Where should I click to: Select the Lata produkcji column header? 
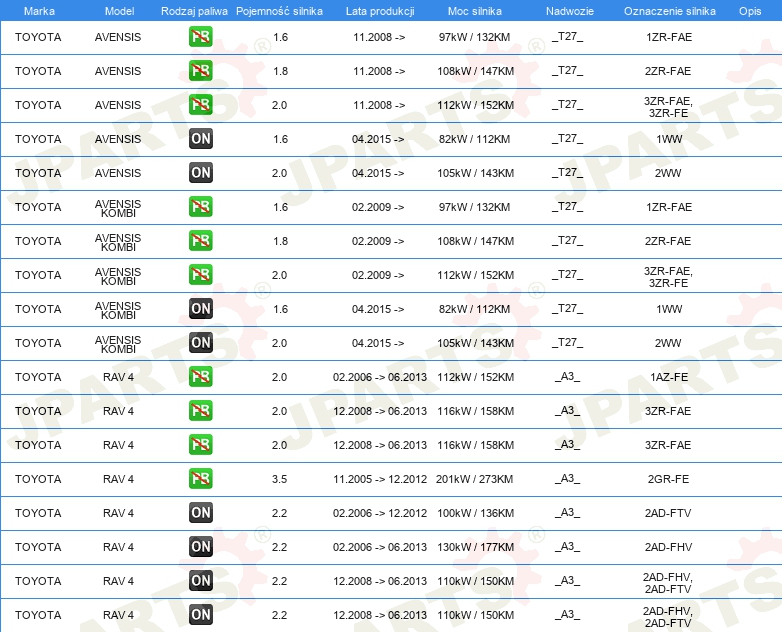tap(380, 11)
